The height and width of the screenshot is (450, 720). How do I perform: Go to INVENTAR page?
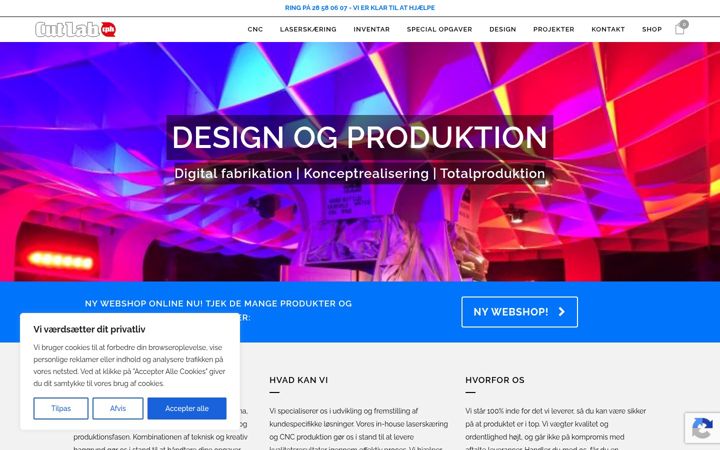coord(371,29)
